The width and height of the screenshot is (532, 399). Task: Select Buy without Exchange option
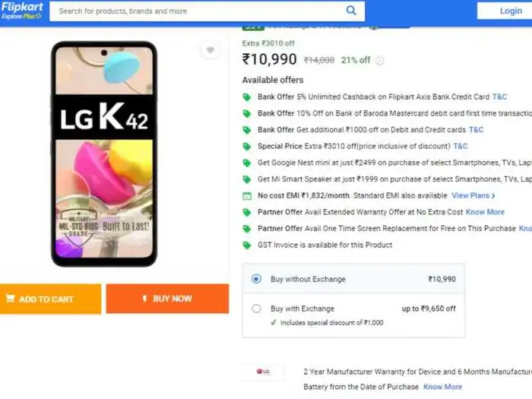point(256,279)
